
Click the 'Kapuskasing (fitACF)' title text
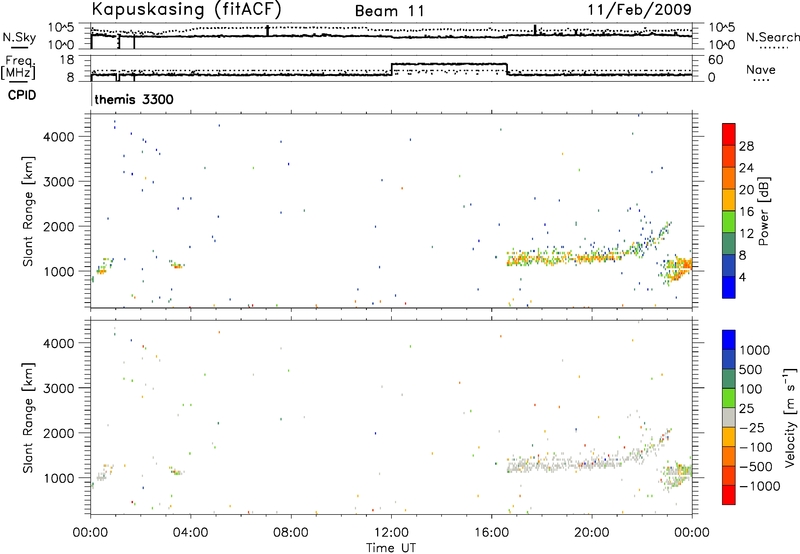pyautogui.click(x=186, y=9)
